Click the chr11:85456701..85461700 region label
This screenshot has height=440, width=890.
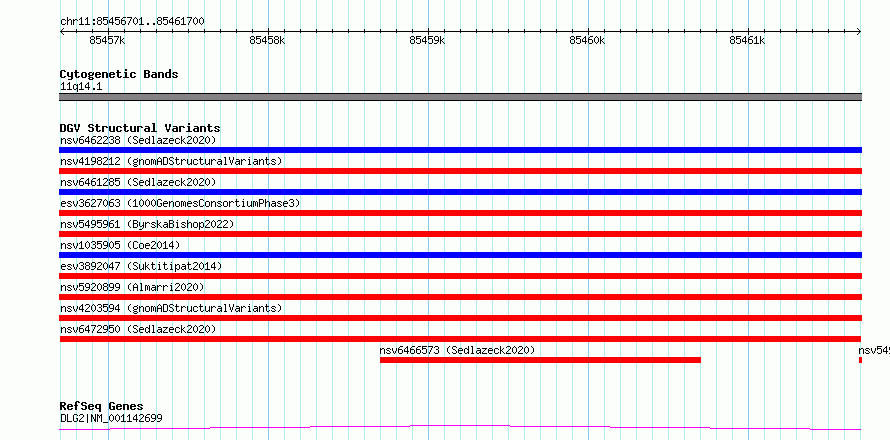point(132,21)
